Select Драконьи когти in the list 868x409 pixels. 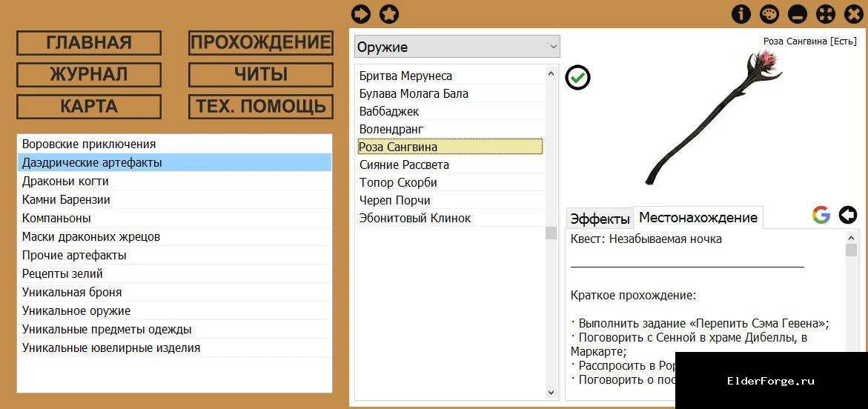(x=174, y=181)
